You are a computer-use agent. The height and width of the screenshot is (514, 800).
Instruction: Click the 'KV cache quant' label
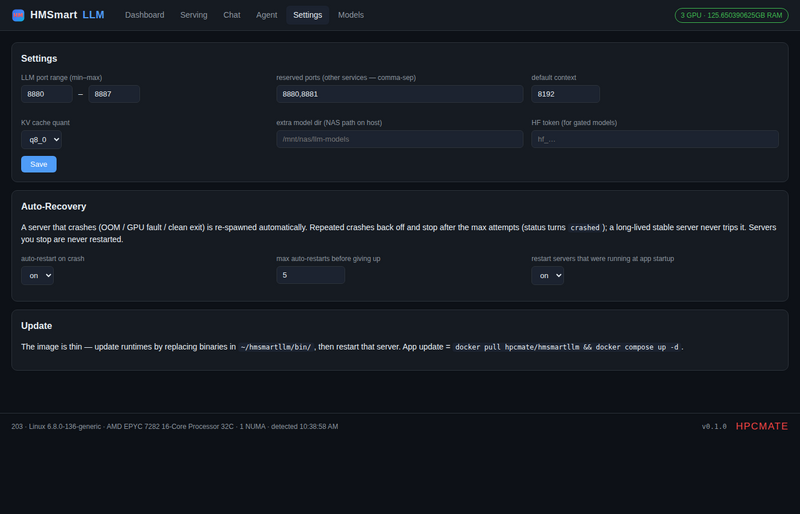(x=45, y=123)
